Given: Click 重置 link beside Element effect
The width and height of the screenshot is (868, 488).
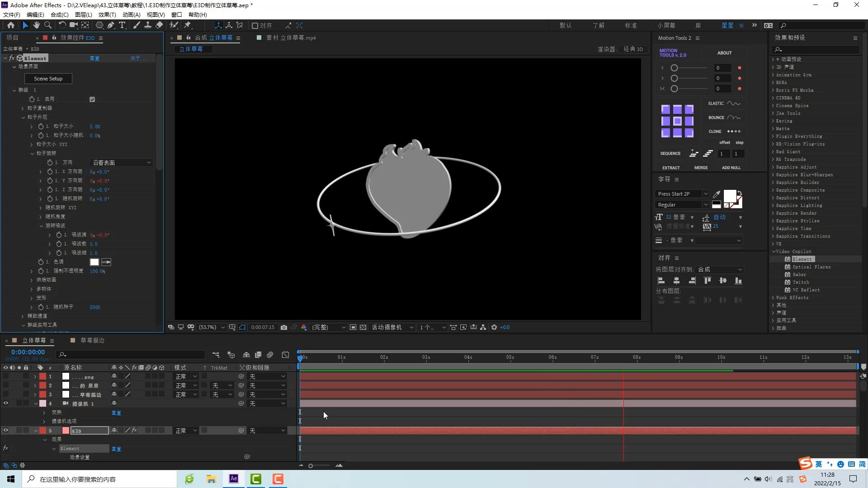Looking at the screenshot, I should 94,58.
